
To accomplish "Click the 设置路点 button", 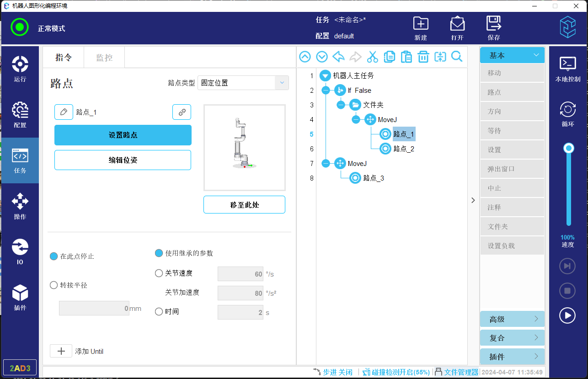I will tap(123, 135).
